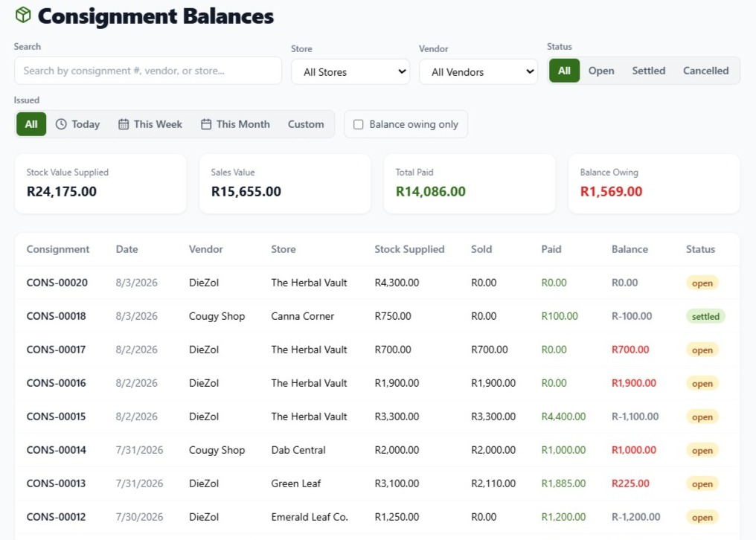Click the package box logo icon
The height and width of the screenshot is (540, 756).
tap(22, 15)
